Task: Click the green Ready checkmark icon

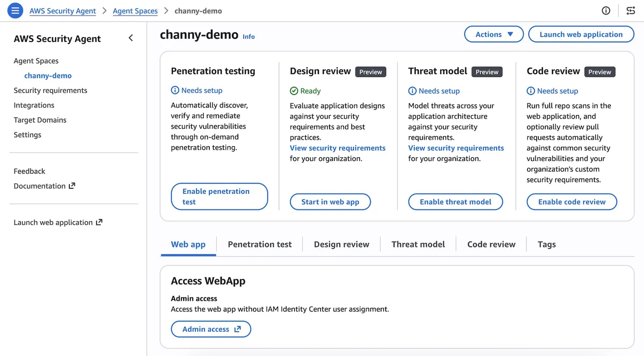Action: click(294, 91)
